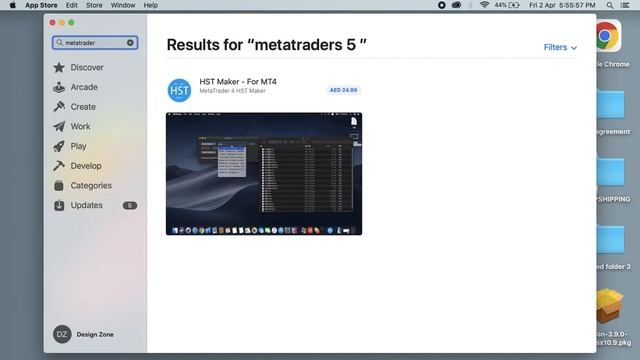Open the Edit menu
The image size is (640, 360).
tap(71, 5)
